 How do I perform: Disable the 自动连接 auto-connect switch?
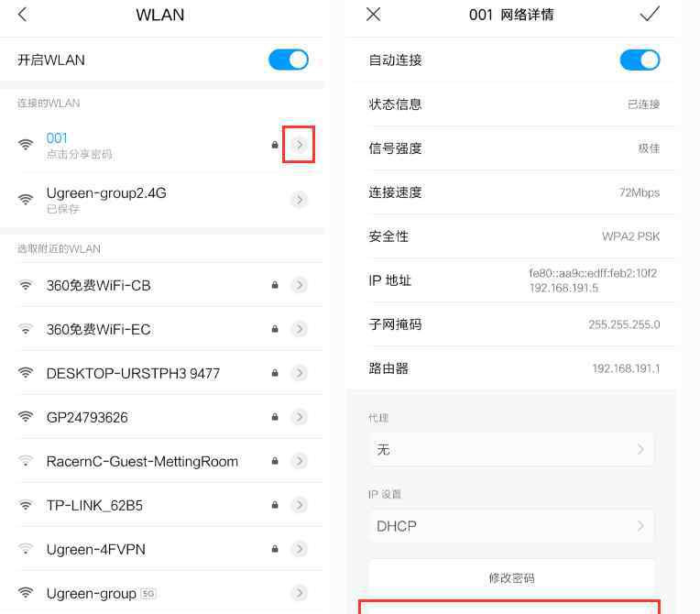[x=640, y=60]
